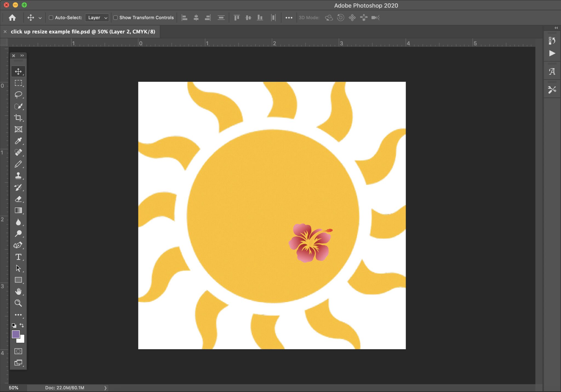The height and width of the screenshot is (392, 561).
Task: Switch to the click up resize example file tab
Action: click(82, 31)
